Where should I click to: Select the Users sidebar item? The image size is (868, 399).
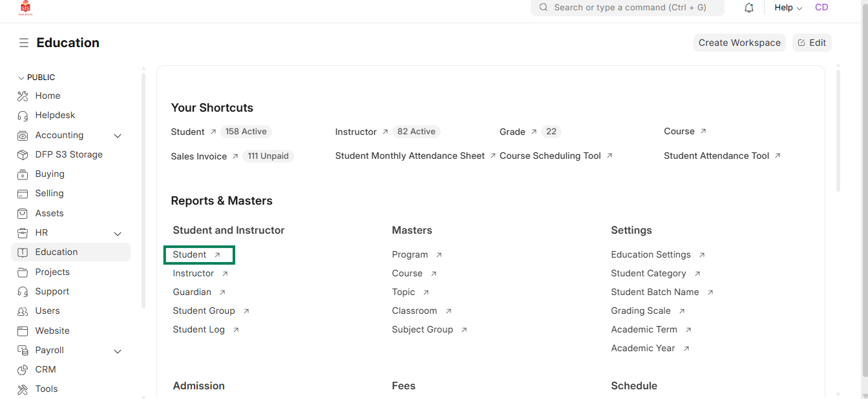coord(47,311)
